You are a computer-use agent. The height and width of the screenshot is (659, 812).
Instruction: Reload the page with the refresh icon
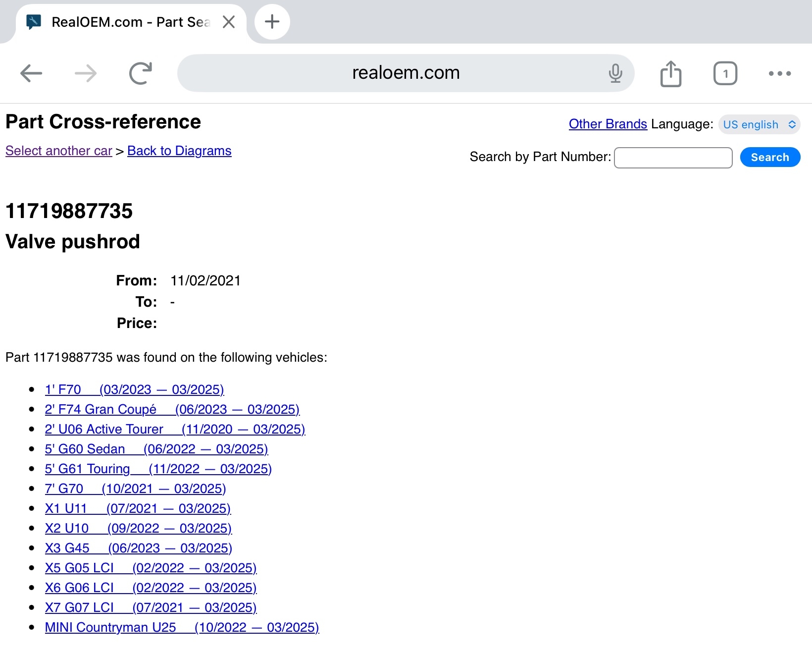pyautogui.click(x=141, y=73)
